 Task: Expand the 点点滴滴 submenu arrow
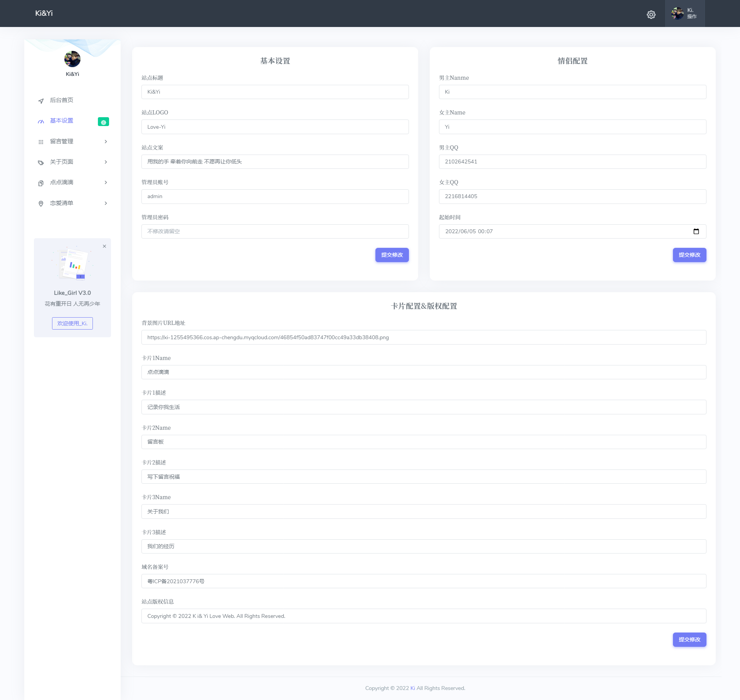tap(106, 182)
